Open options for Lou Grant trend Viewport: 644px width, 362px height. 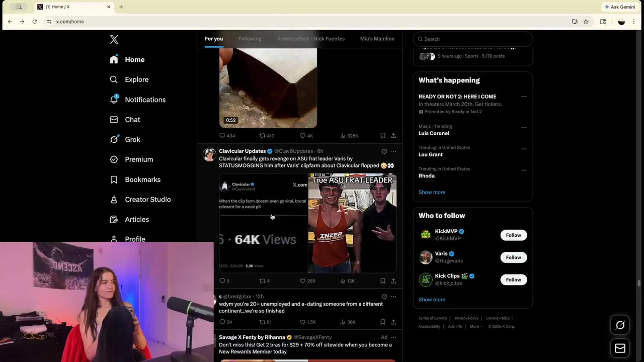[524, 149]
